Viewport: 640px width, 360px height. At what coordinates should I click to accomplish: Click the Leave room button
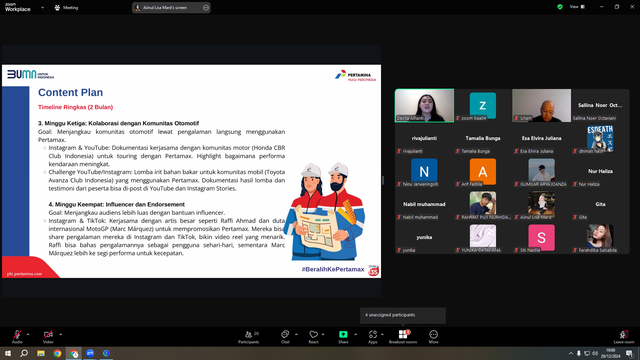(624, 337)
